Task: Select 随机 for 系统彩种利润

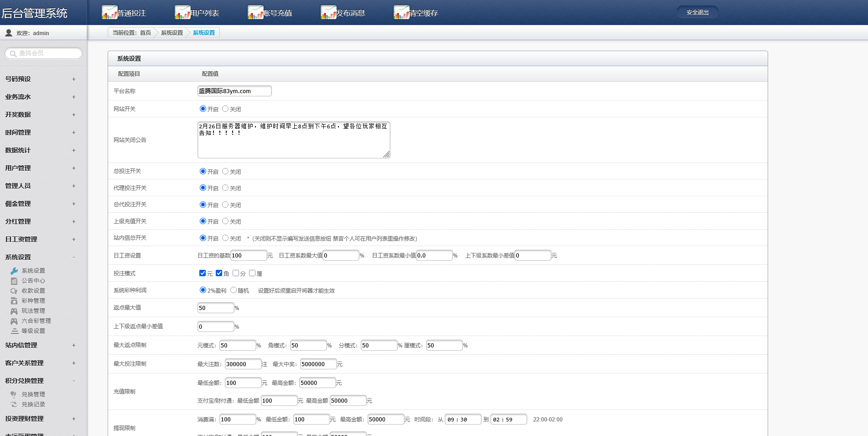Action: [234, 290]
